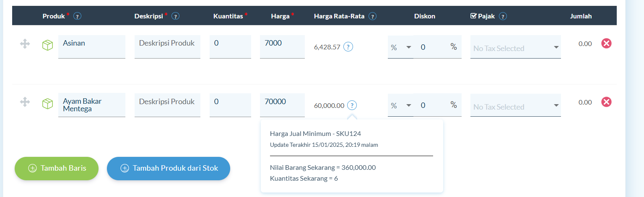The width and height of the screenshot is (644, 197).
Task: Expand the No Tax Selected dropdown for Asinan
Action: [516, 47]
